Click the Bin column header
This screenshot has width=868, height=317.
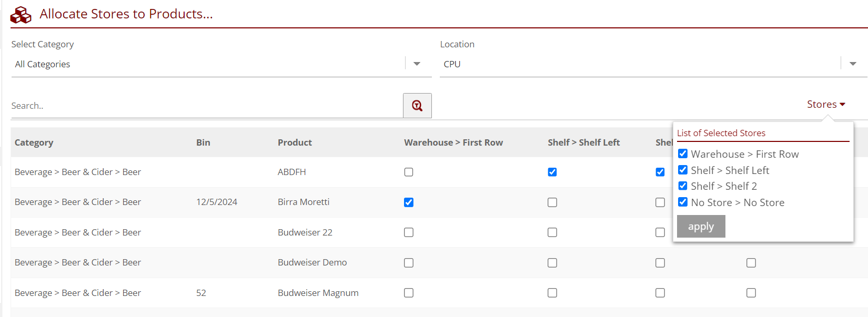click(x=203, y=142)
